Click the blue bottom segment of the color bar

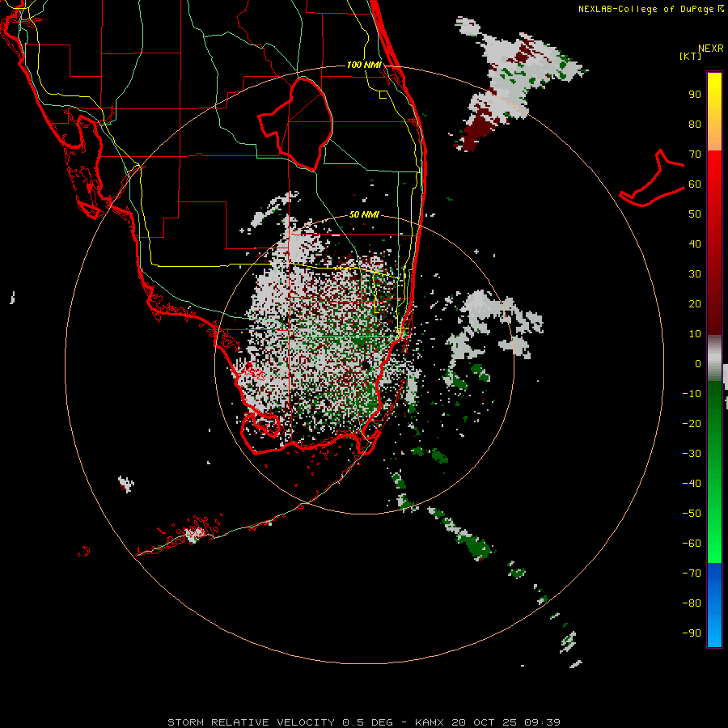click(714, 605)
